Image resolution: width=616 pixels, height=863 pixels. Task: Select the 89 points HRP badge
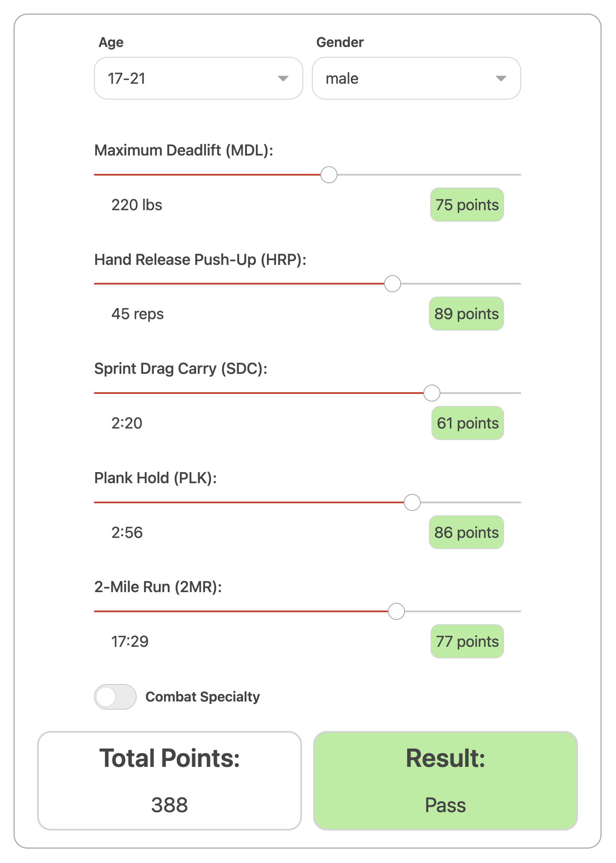click(466, 314)
